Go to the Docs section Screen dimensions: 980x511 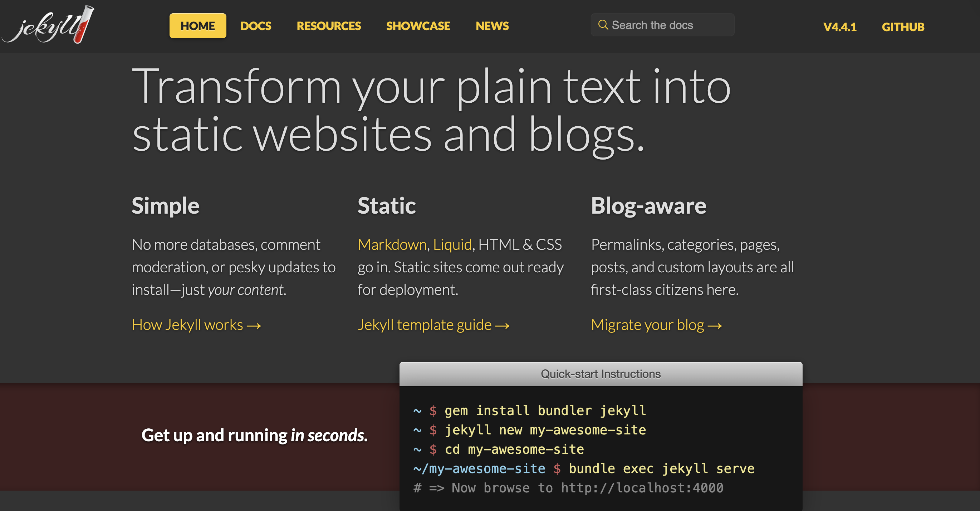pyautogui.click(x=256, y=26)
